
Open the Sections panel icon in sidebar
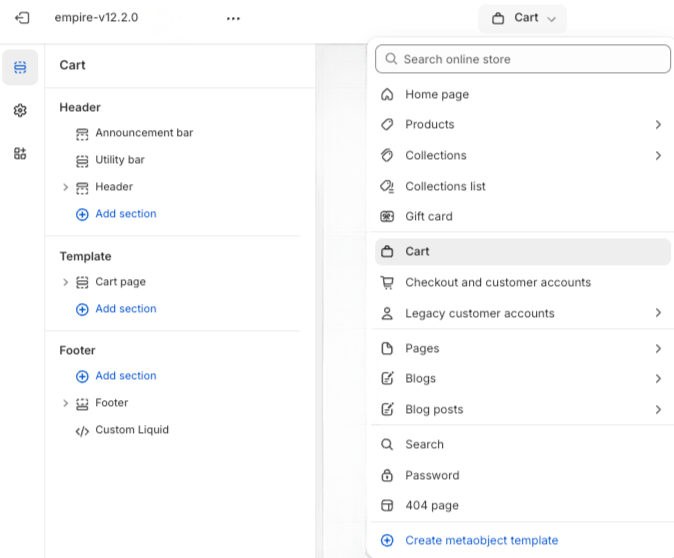(20, 67)
